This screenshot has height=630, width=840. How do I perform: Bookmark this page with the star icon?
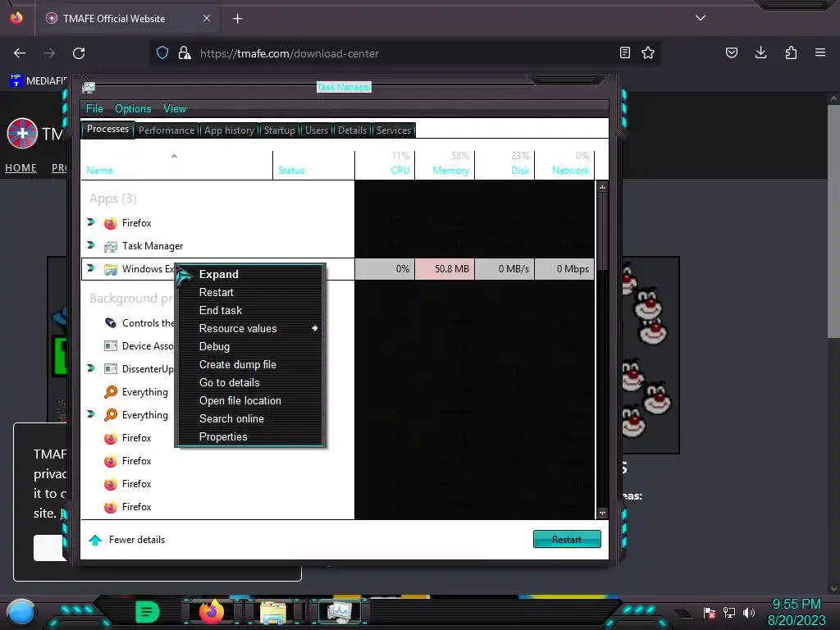[648, 52]
